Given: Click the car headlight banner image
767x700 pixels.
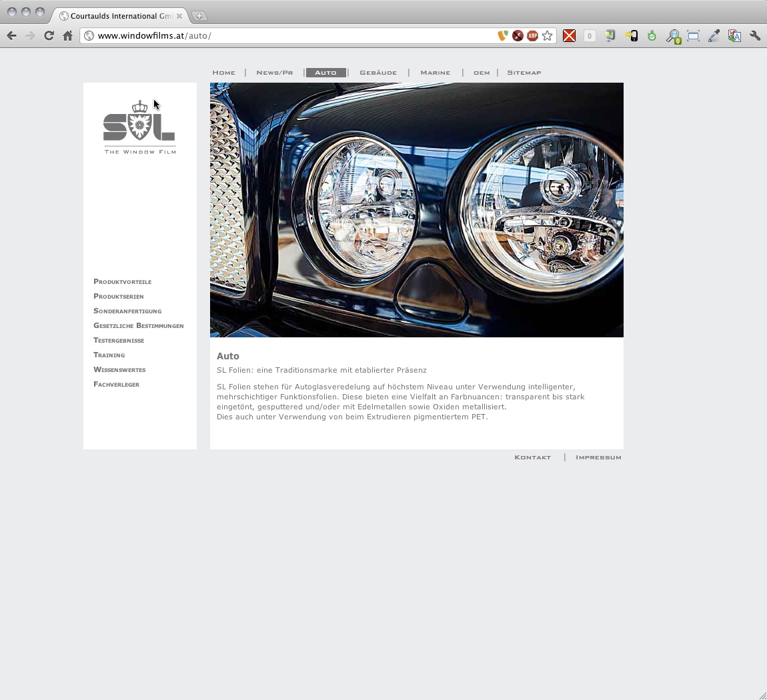Looking at the screenshot, I should pyautogui.click(x=417, y=210).
